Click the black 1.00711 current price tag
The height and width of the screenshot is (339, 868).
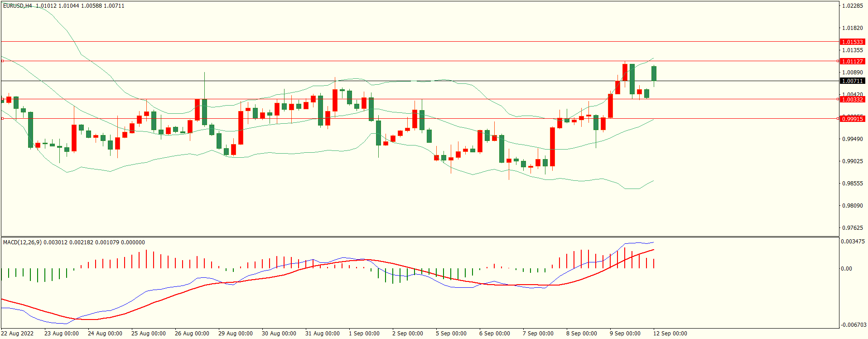coord(852,81)
